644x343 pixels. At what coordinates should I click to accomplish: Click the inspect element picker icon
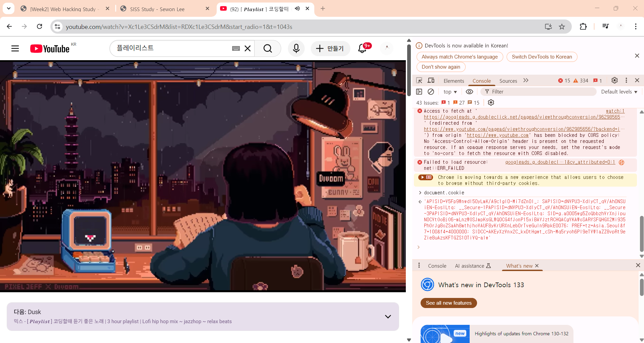click(x=419, y=80)
